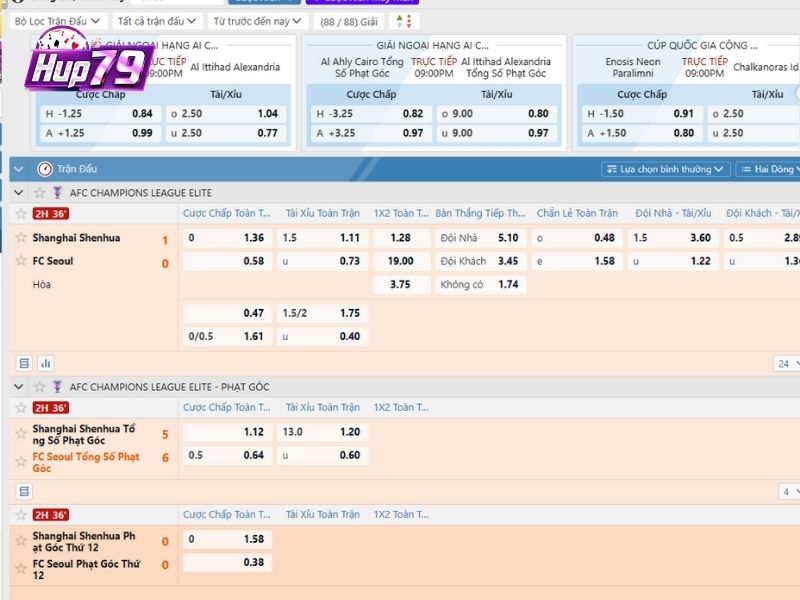
Task: Expand the 24 more markets control
Action: (x=786, y=363)
